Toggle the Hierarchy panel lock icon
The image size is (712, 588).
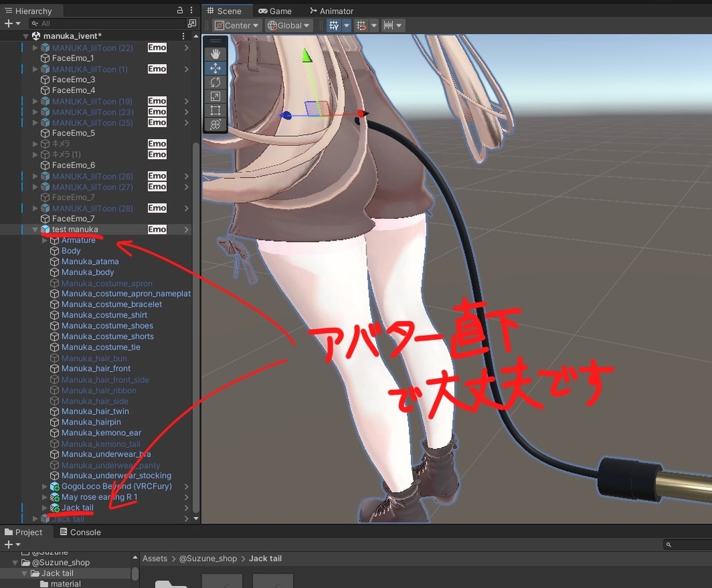[x=180, y=10]
